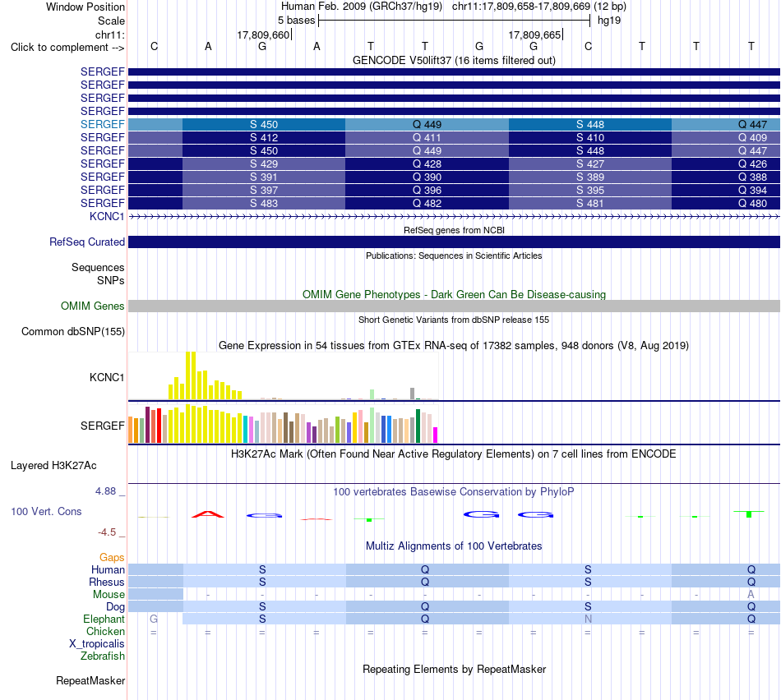
Task: Click the Common dbSNP(155) label
Action: coord(72,332)
